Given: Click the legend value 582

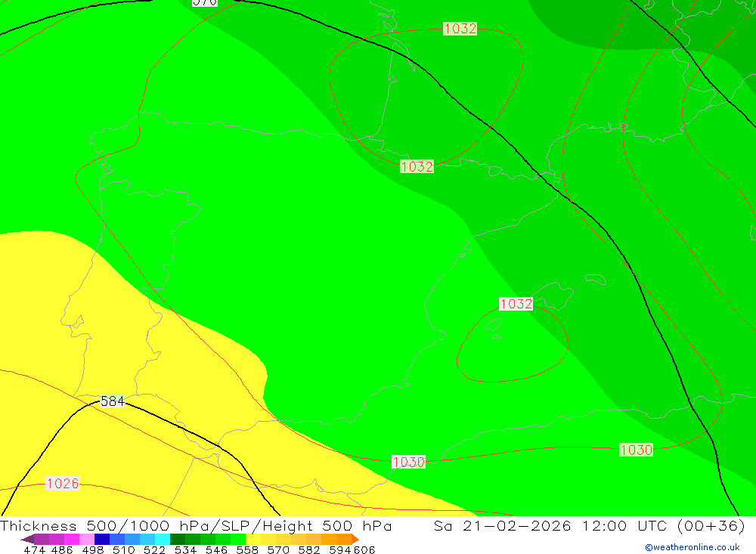Looking at the screenshot, I should tap(309, 549).
